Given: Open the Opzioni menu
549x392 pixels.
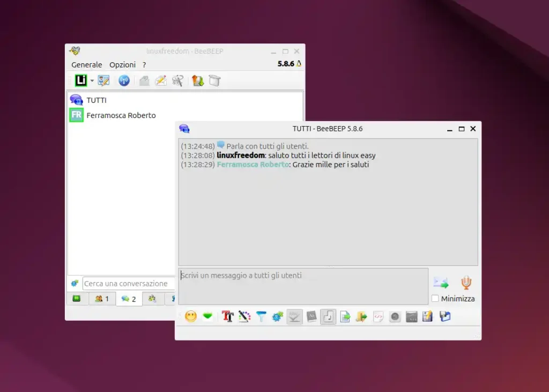Looking at the screenshot, I should click(x=122, y=65).
